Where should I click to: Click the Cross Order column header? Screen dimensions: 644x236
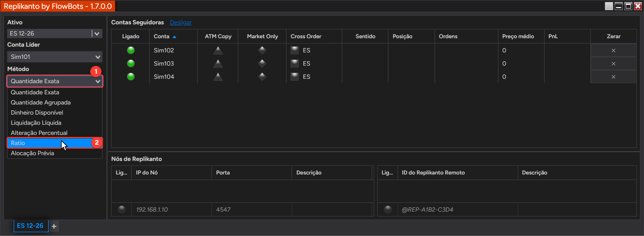point(314,37)
